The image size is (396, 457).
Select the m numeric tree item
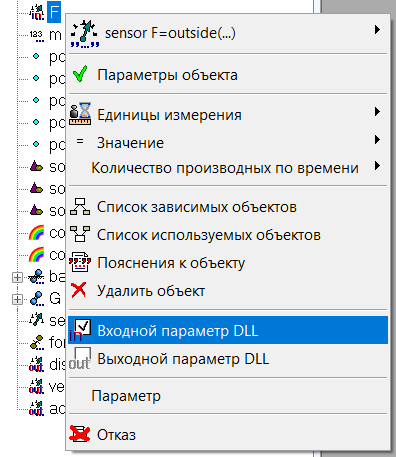pyautogui.click(x=55, y=35)
